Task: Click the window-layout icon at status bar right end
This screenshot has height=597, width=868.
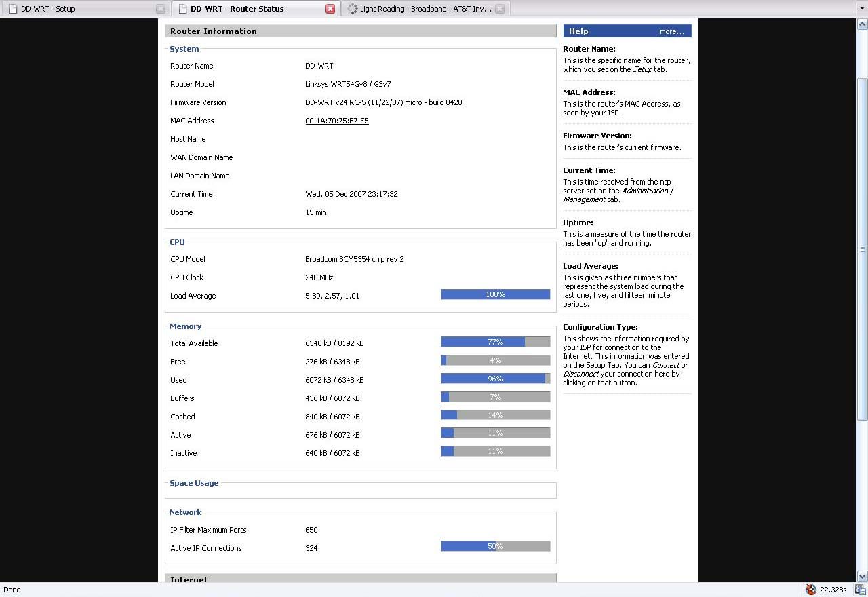Action: pyautogui.click(x=860, y=590)
